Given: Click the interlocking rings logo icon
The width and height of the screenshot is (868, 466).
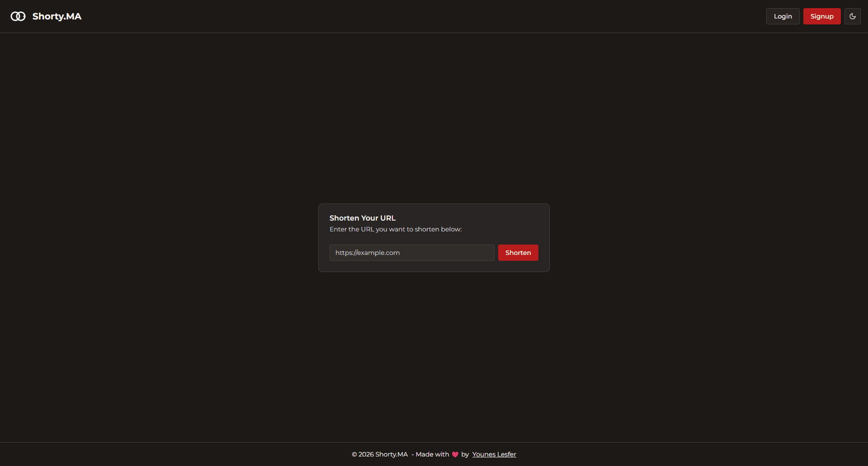Looking at the screenshot, I should 18,16.
